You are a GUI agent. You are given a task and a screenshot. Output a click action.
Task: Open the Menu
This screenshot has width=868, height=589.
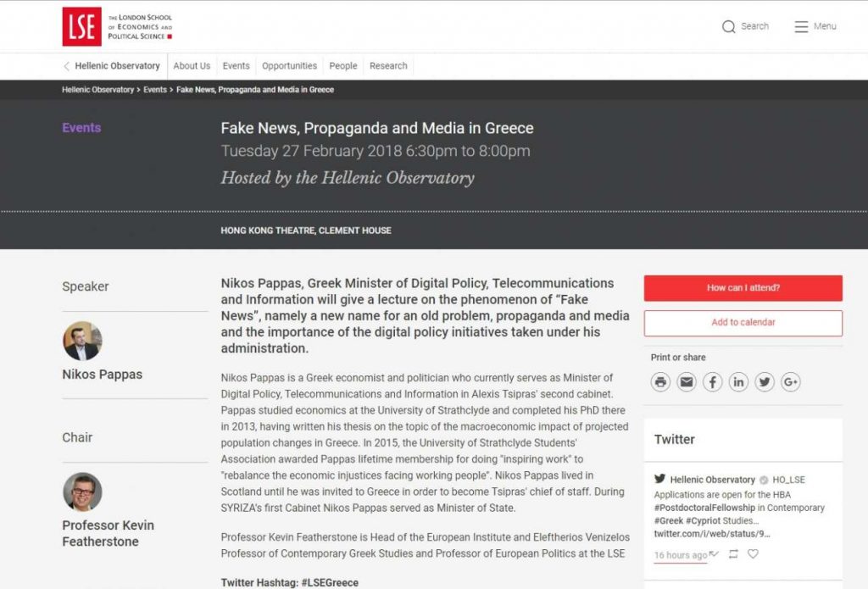point(814,26)
